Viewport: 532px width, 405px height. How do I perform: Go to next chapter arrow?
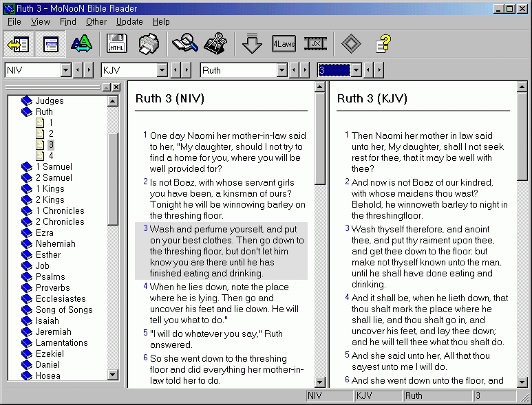[379, 71]
